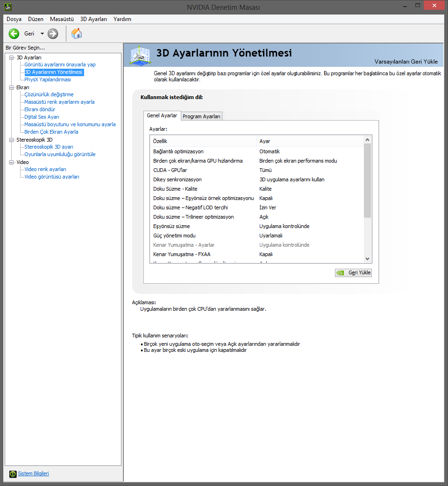This screenshot has height=486, width=448.
Task: Click the Özellik column header
Action: (203, 141)
